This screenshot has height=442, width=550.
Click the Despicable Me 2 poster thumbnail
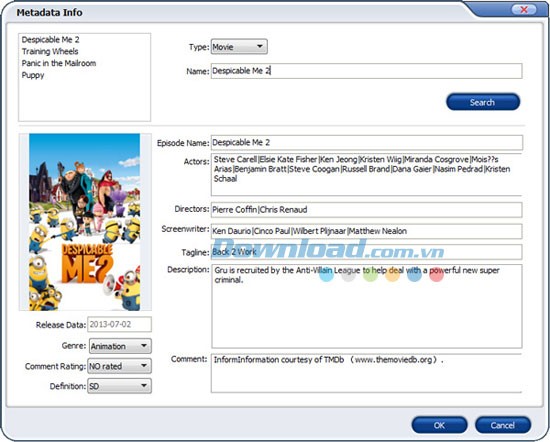pyautogui.click(x=85, y=222)
